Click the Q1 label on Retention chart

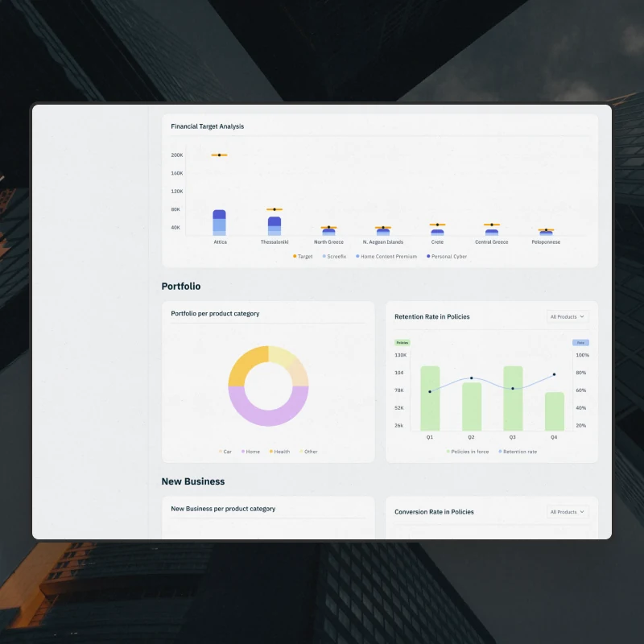430,437
